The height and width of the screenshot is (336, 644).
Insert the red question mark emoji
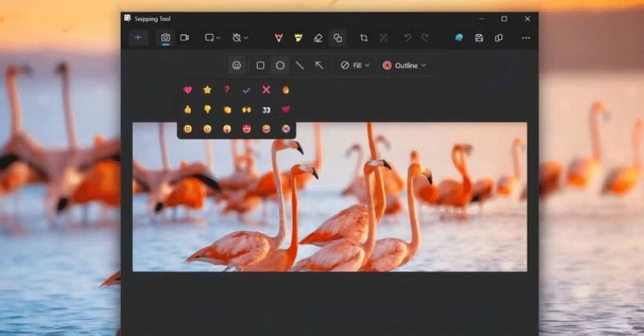point(227,89)
